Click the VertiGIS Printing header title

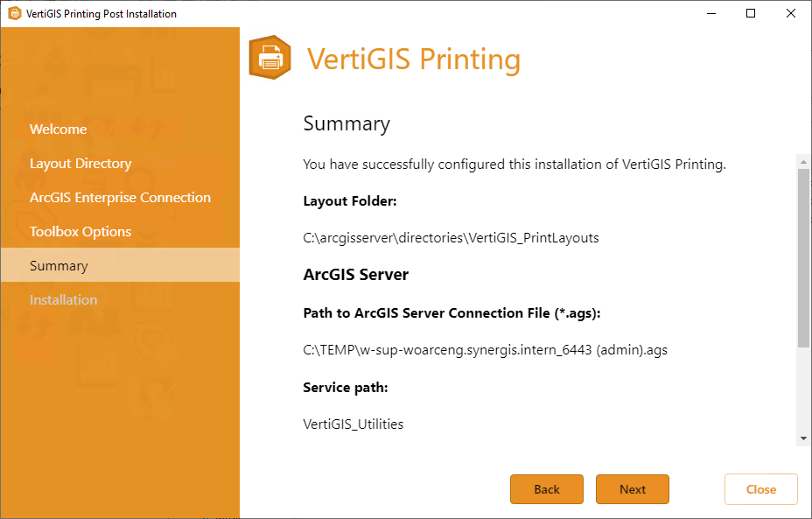[414, 58]
